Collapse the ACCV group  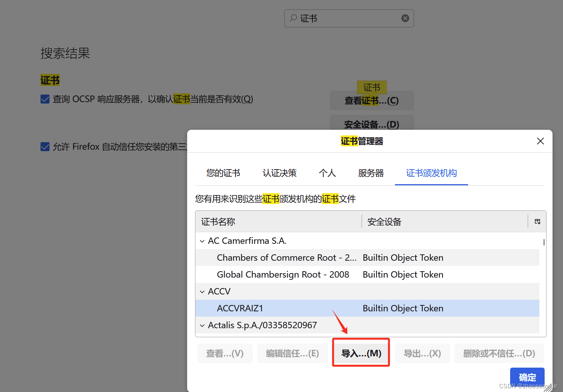202,292
